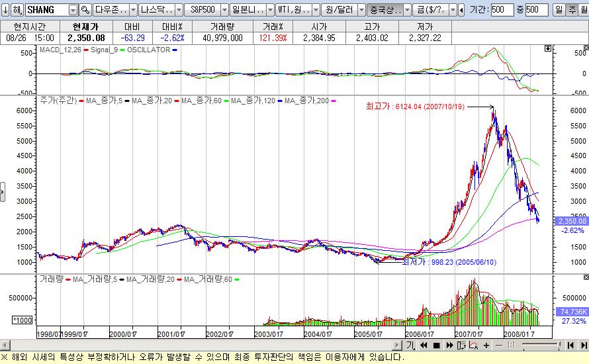Expand the 원/달러 exchange rate dropdown
This screenshot has height=364, width=589.
[361, 10]
